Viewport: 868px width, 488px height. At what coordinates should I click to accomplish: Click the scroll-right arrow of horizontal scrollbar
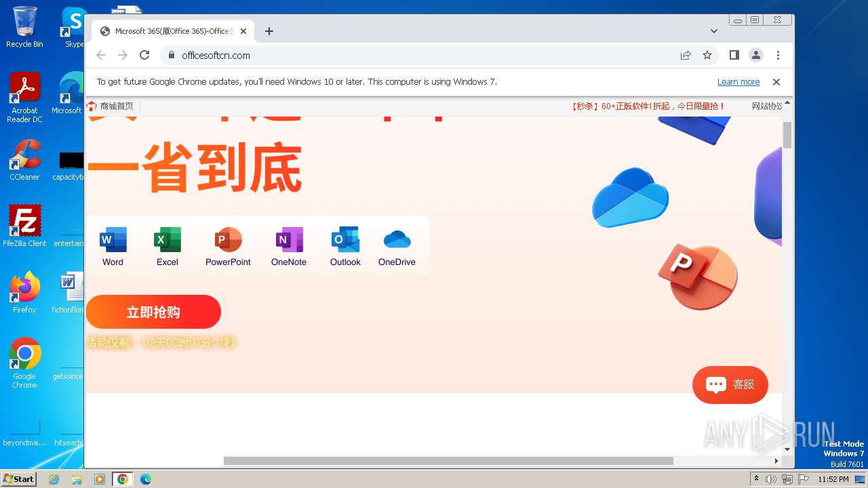coord(777,461)
